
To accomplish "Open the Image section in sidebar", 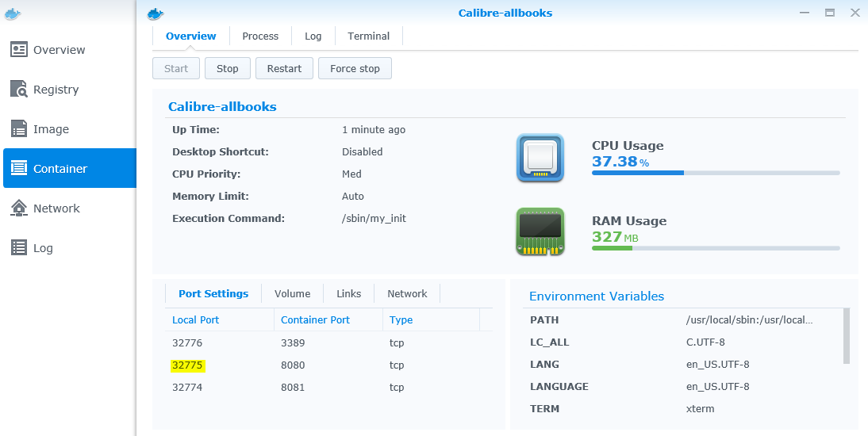I will click(x=69, y=129).
